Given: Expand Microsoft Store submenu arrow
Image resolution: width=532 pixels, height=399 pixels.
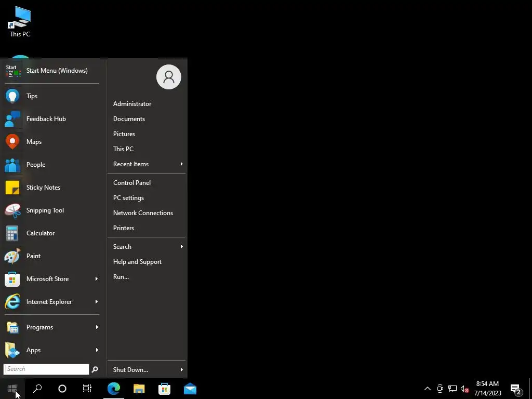Looking at the screenshot, I should tap(97, 279).
